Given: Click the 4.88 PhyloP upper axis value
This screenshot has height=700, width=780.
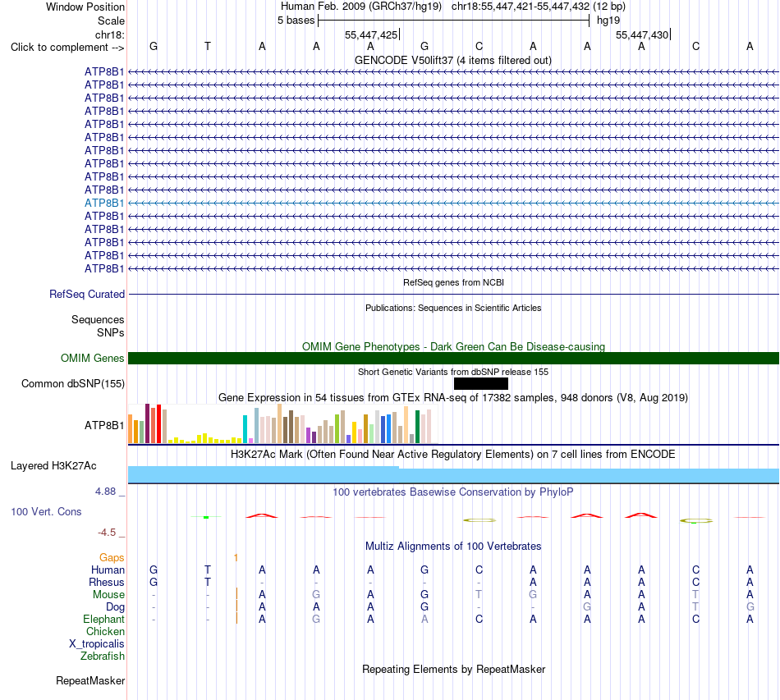Looking at the screenshot, I should click(105, 492).
